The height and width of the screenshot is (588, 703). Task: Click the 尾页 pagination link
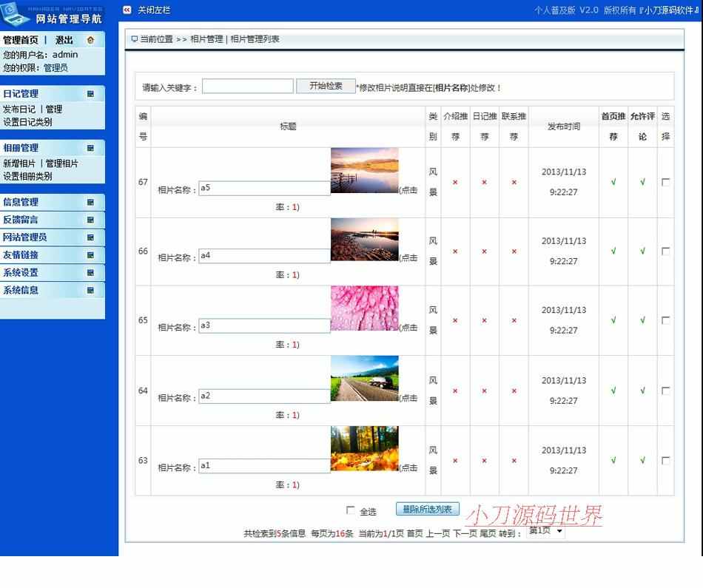coord(488,533)
